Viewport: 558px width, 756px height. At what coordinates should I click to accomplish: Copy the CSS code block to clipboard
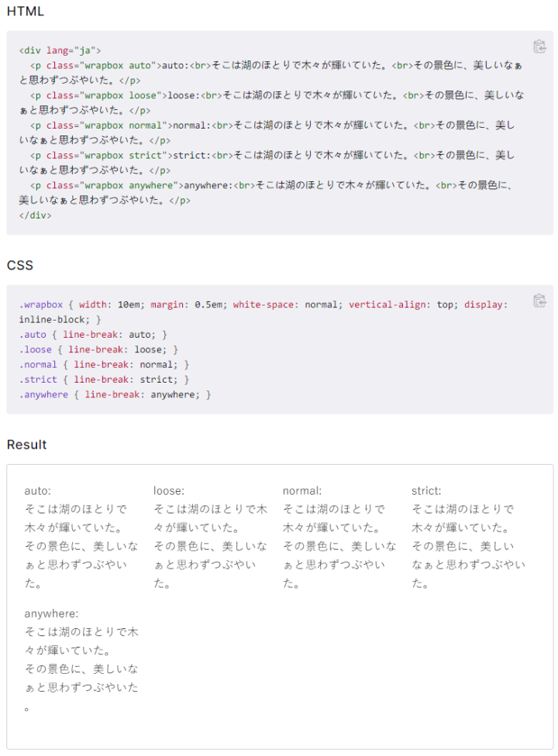539,301
